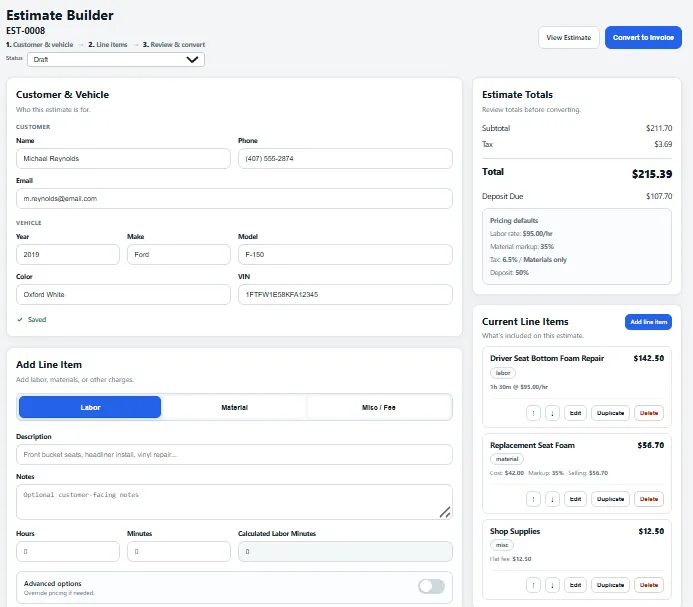Move Replacement Seat Foam item up

[x=533, y=499]
